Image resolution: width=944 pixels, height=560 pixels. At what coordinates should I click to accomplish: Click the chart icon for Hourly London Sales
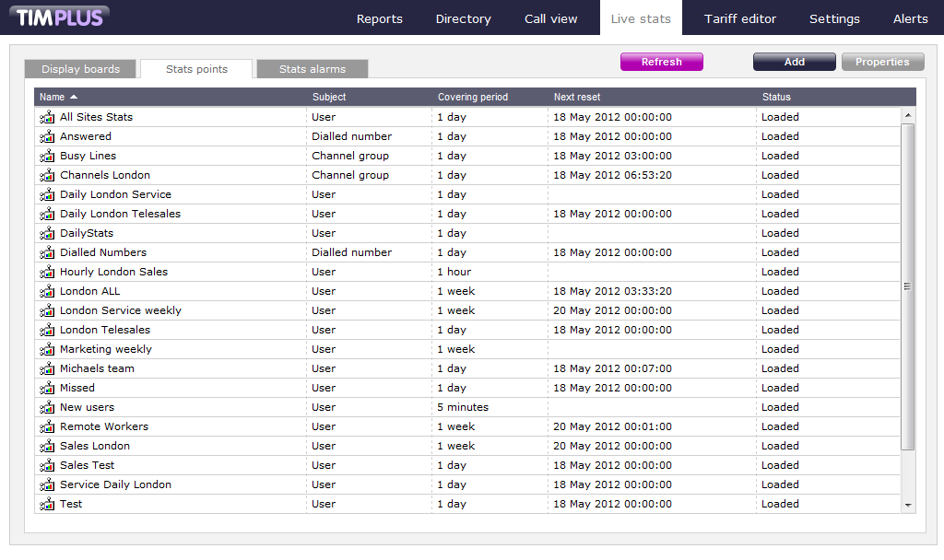tap(47, 272)
